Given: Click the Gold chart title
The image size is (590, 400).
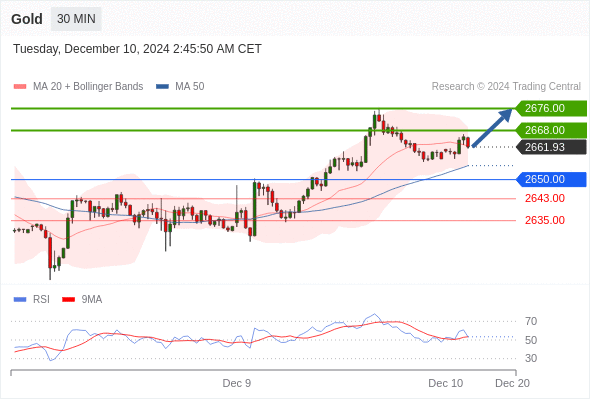Looking at the screenshot, I should pos(27,19).
